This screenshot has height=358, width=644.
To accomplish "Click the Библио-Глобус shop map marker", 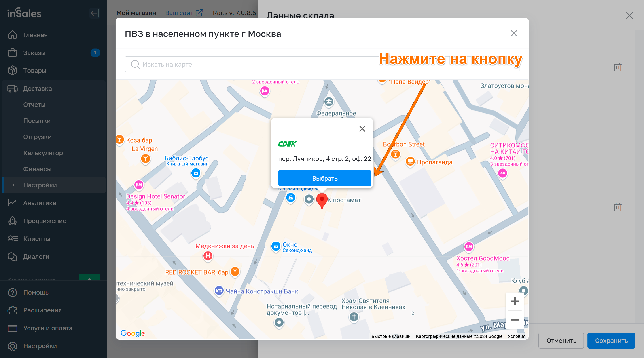I will tap(196, 173).
